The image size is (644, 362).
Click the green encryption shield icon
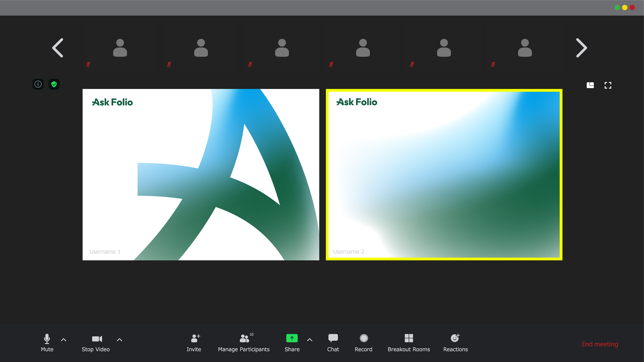[x=54, y=84]
